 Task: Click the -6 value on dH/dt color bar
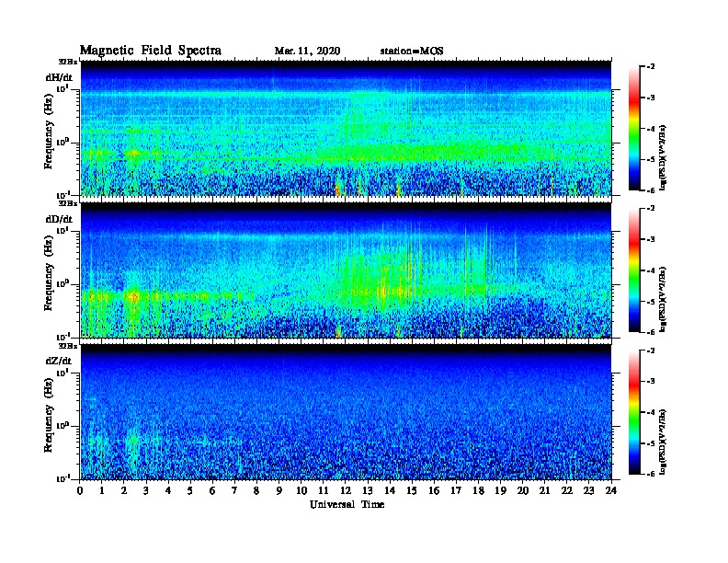651,190
